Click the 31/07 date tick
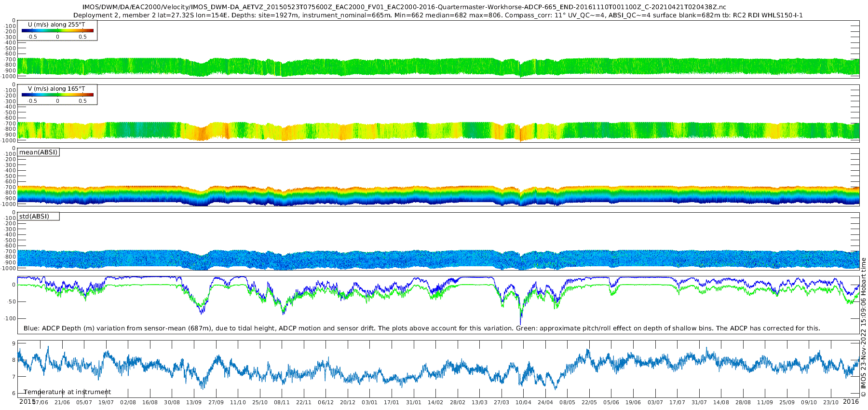 point(699,402)
